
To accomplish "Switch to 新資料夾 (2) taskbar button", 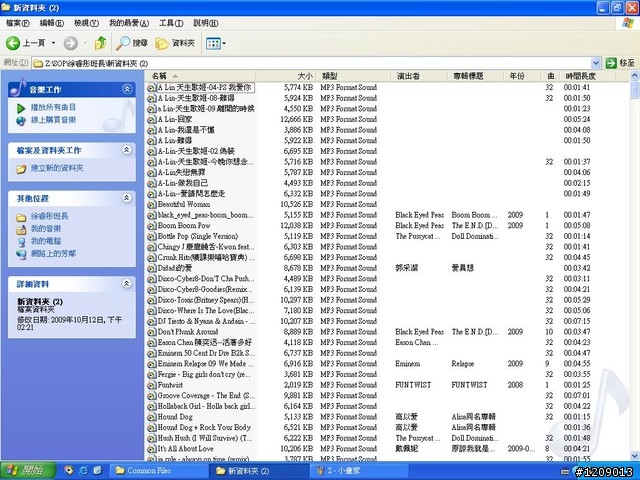I will [260, 471].
